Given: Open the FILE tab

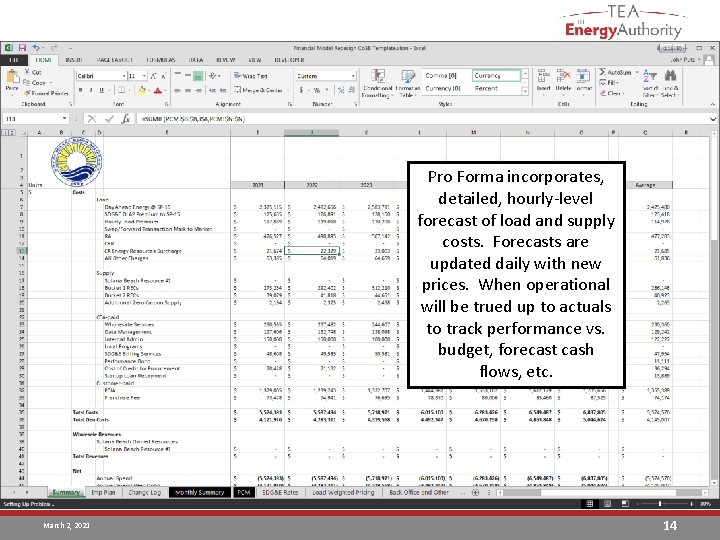Looking at the screenshot, I should 14,60.
